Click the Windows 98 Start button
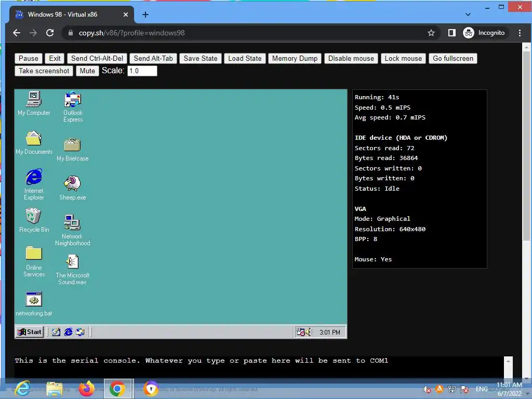The image size is (532, 399). coord(30,332)
